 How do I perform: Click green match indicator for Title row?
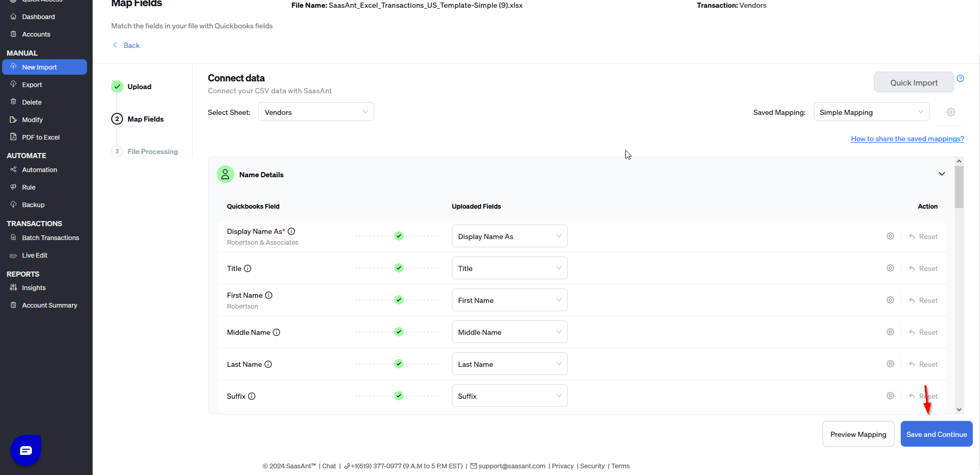(399, 268)
